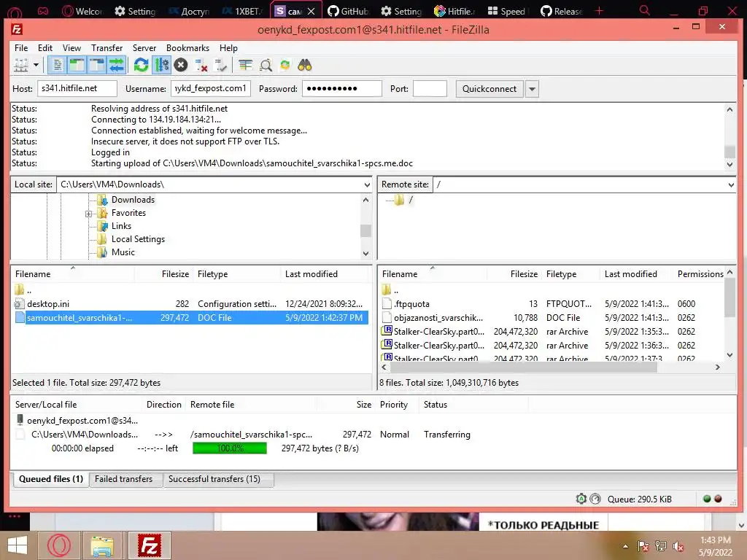Toggle transfer queue display
Image resolution: width=747 pixels, height=560 pixels.
(x=117, y=65)
